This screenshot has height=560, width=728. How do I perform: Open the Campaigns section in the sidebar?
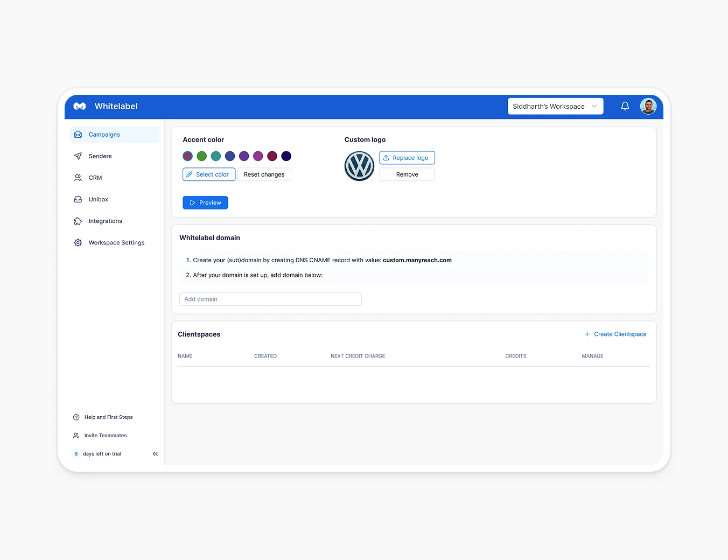pyautogui.click(x=103, y=134)
